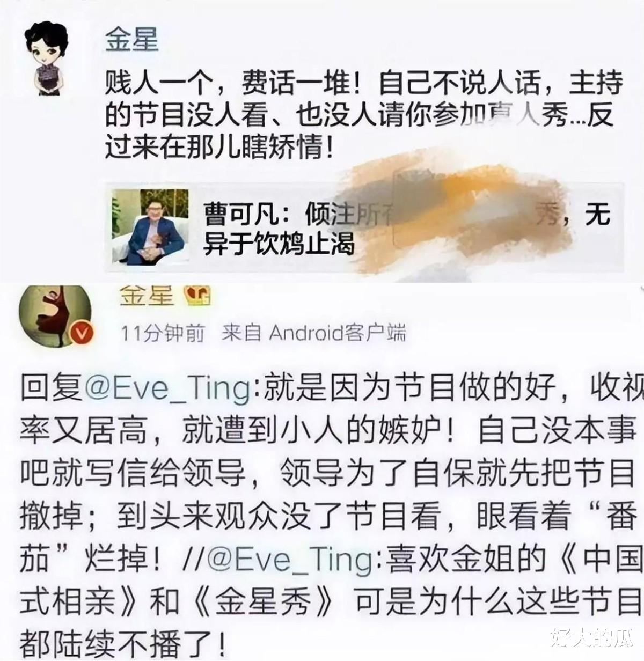The image size is (644, 661).
Task: Click the orange verified V badge
Action: (82, 334)
